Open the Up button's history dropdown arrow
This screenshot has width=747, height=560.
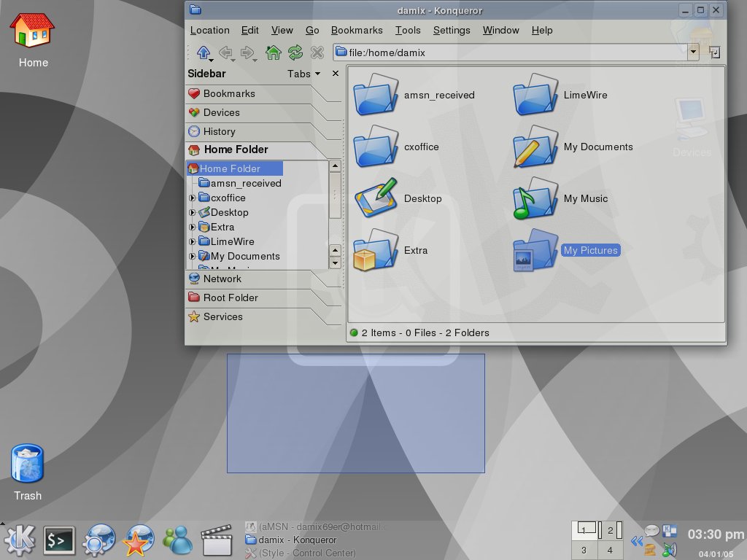pos(211,60)
